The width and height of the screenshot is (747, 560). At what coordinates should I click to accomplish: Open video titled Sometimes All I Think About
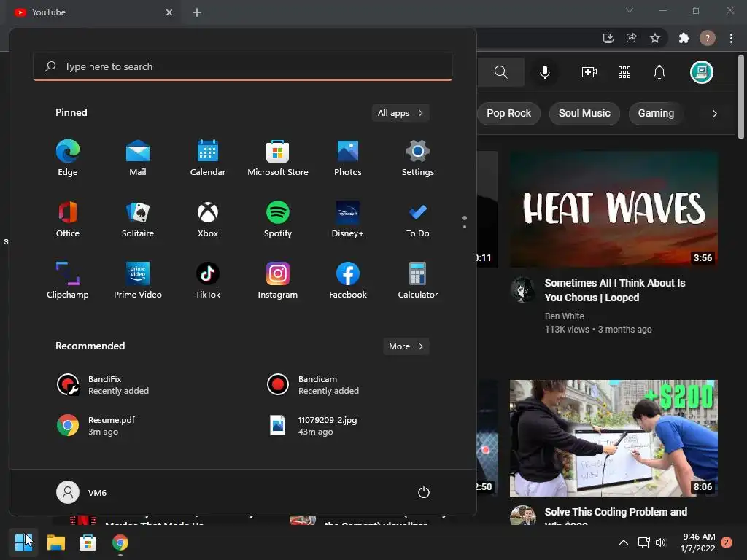(614, 290)
